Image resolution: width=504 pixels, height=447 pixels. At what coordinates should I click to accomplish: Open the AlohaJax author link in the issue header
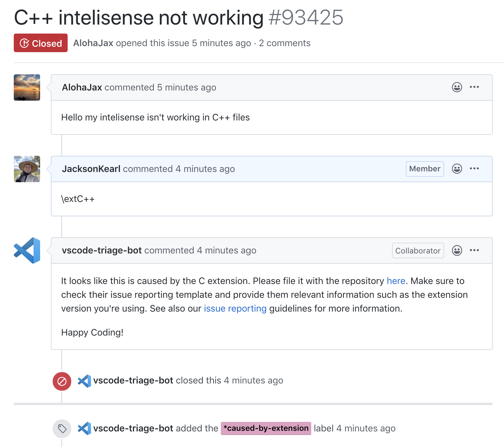tap(93, 43)
